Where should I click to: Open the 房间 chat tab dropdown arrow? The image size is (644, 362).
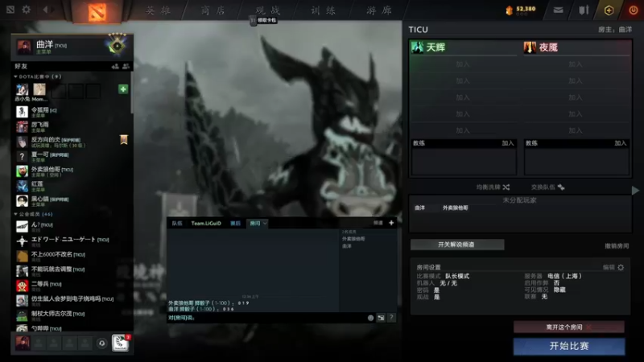265,224
